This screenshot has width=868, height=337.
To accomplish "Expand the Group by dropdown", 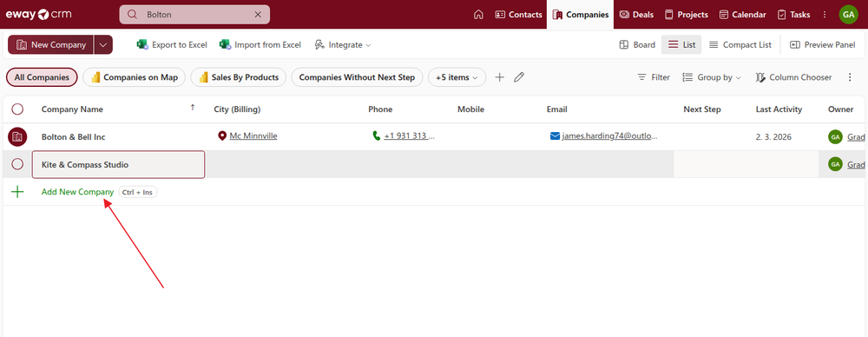I will [712, 77].
